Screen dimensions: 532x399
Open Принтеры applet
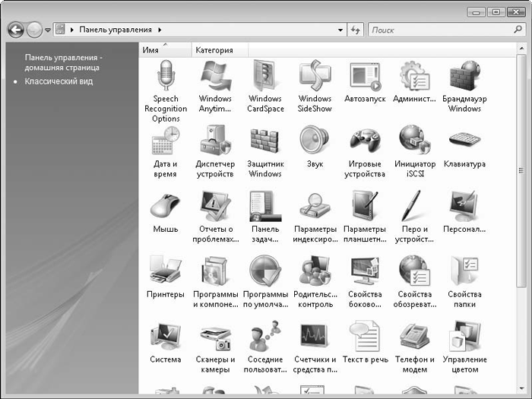(166, 272)
